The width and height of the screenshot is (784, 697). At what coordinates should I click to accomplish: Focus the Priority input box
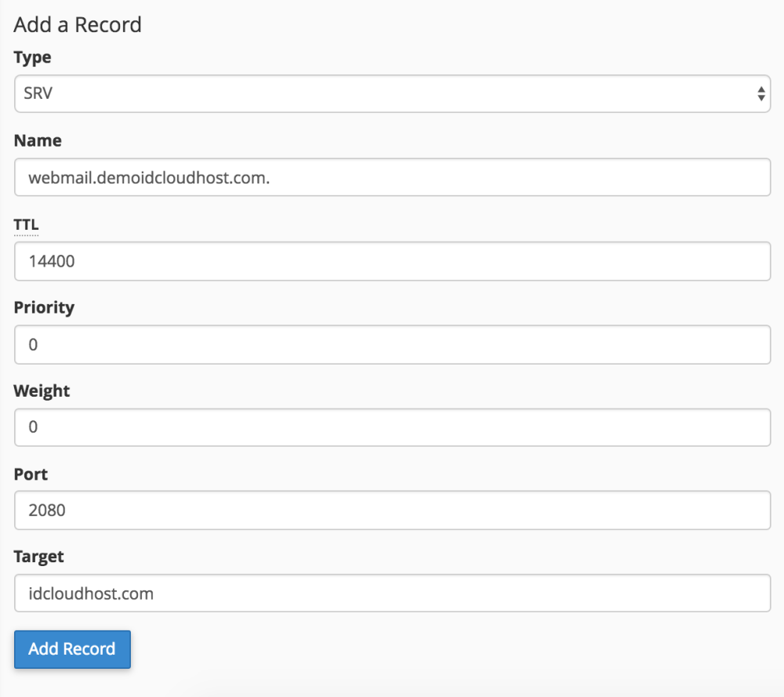(392, 345)
